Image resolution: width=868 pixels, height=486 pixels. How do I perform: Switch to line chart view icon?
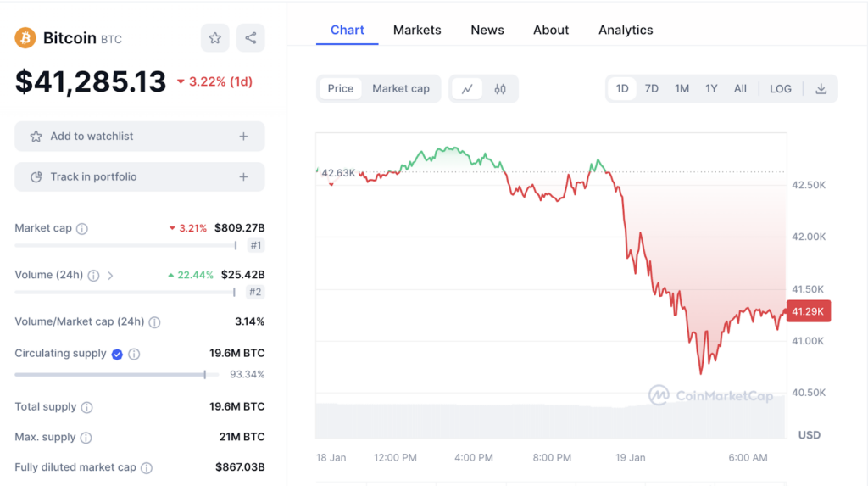pos(467,88)
